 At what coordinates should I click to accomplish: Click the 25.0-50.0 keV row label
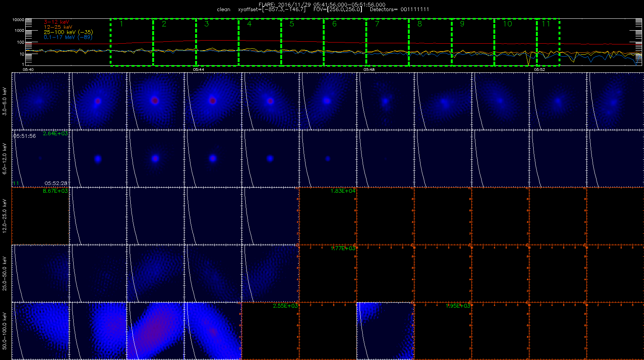(5, 273)
